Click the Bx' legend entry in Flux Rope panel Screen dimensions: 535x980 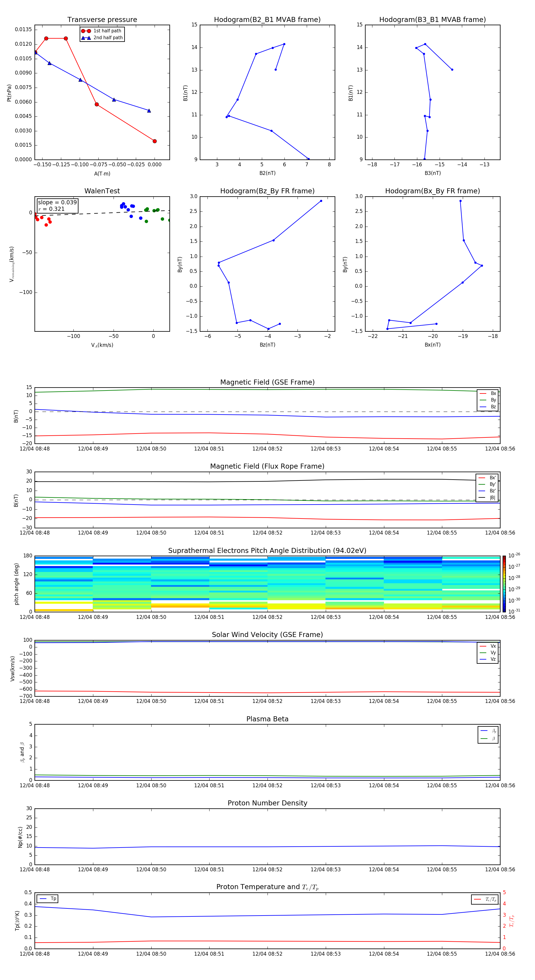tap(487, 478)
